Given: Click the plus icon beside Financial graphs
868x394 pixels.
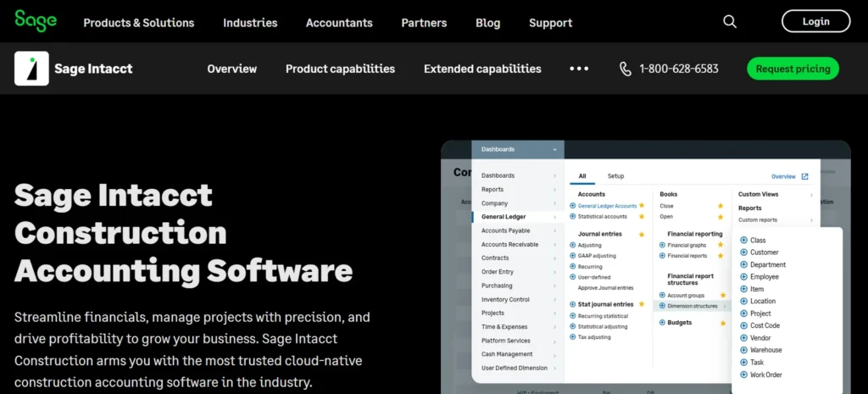Looking at the screenshot, I should point(662,245).
